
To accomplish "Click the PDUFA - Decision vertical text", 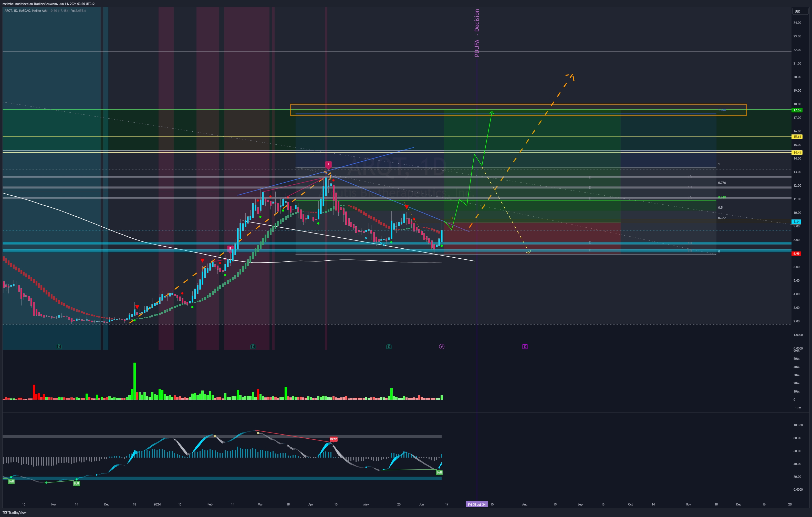I will pos(477,33).
